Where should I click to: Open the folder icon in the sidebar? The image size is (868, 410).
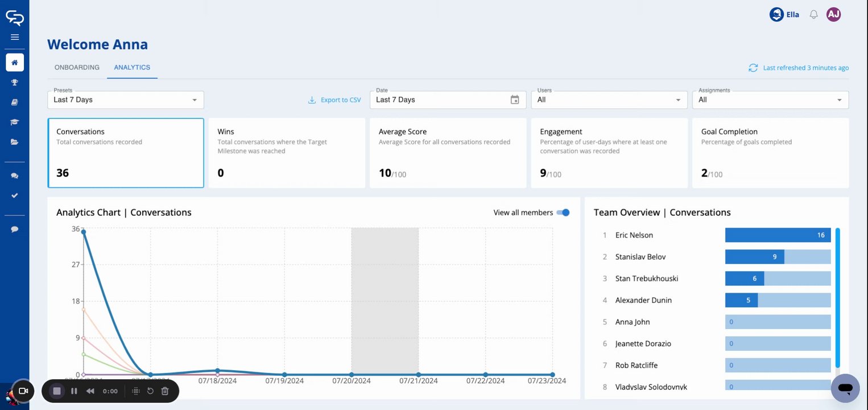point(15,142)
